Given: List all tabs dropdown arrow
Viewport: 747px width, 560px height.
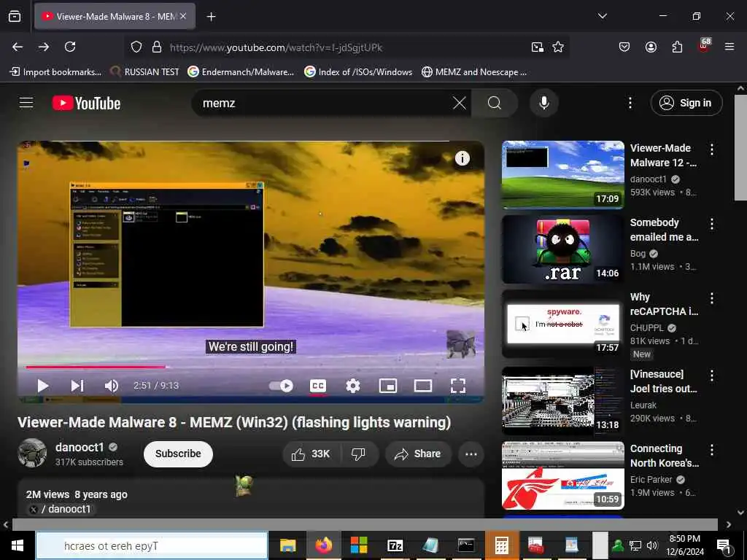Looking at the screenshot, I should (602, 16).
